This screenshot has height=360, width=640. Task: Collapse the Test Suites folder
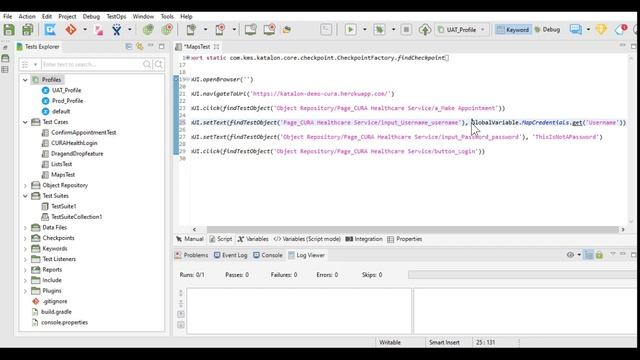(25, 196)
